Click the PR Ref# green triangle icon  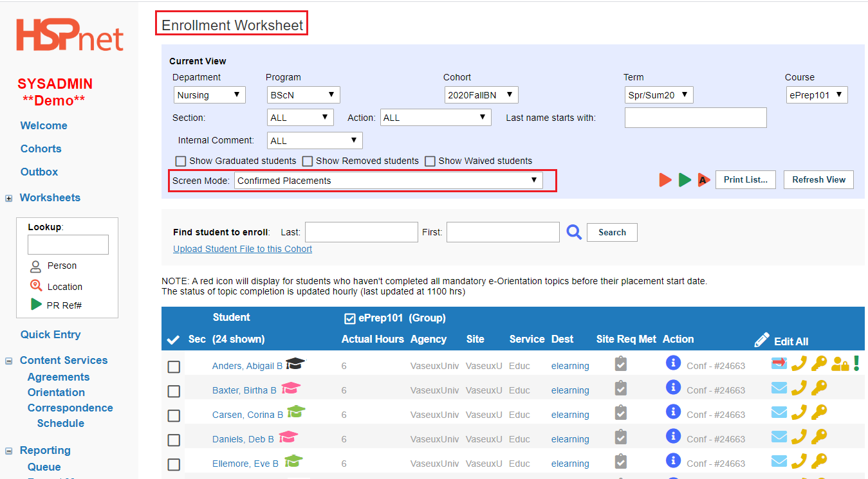(37, 304)
